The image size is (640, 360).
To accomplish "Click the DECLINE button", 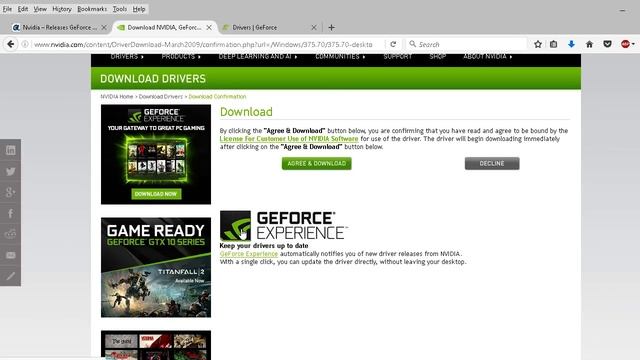I will 492,163.
